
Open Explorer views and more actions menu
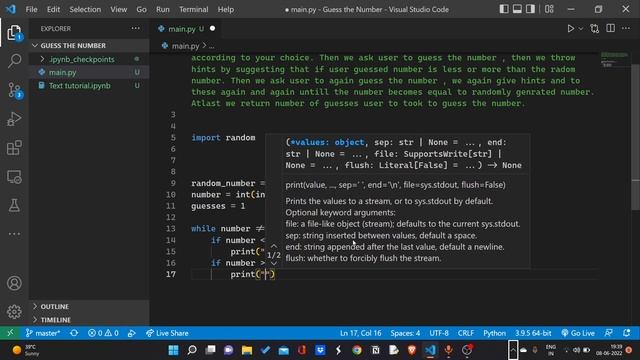pyautogui.click(x=136, y=28)
